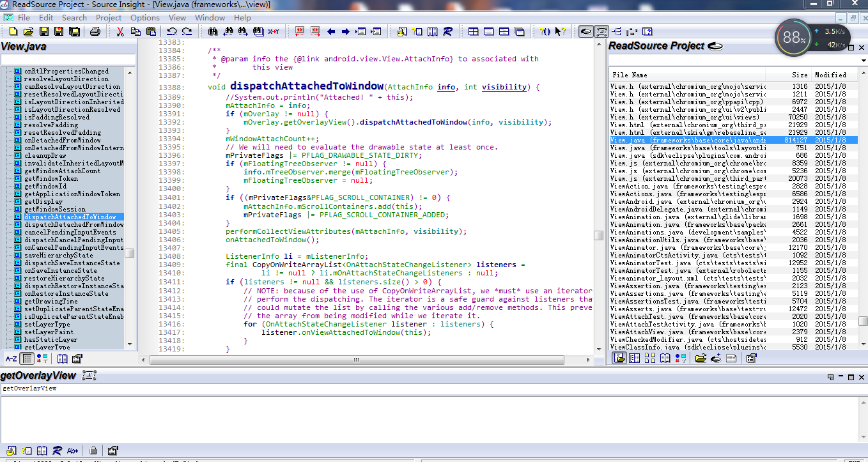This screenshot has height=462, width=868.
Task: Click the getOverlayView context window text field
Action: coord(433,389)
